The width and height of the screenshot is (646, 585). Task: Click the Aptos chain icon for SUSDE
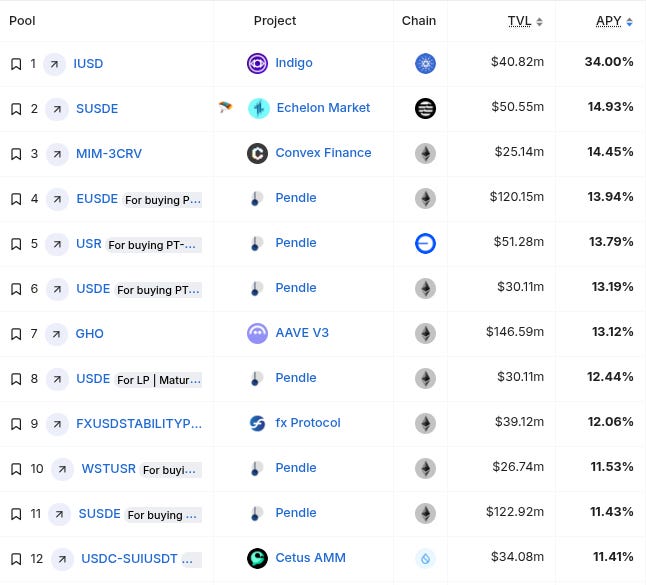click(425, 108)
